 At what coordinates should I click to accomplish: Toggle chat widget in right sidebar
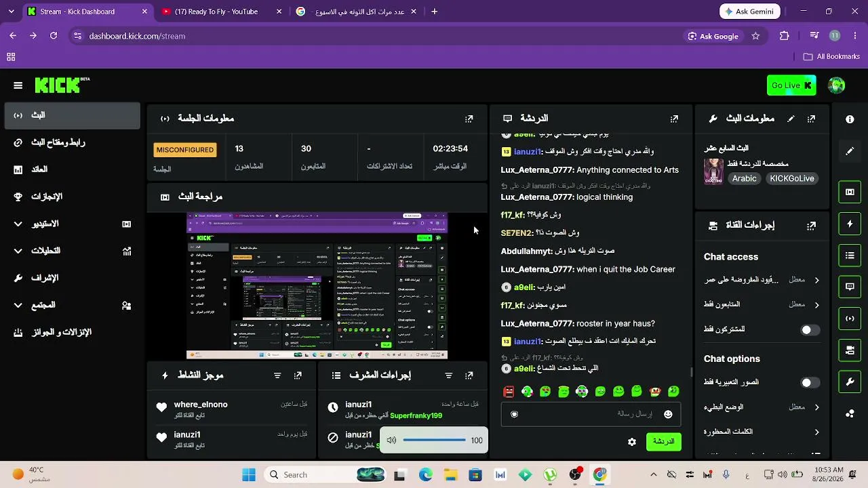coord(850,287)
